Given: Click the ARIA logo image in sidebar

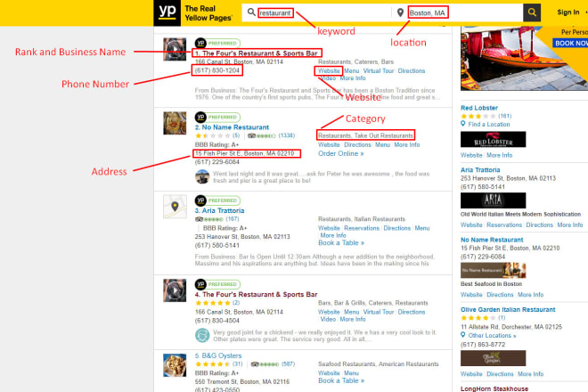Looking at the screenshot, I should 494,200.
